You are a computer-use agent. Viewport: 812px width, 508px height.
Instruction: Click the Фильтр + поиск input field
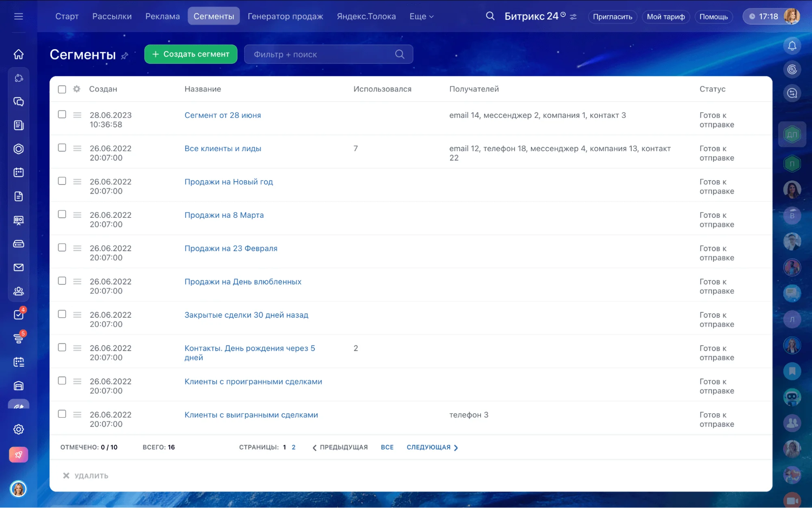click(x=328, y=54)
